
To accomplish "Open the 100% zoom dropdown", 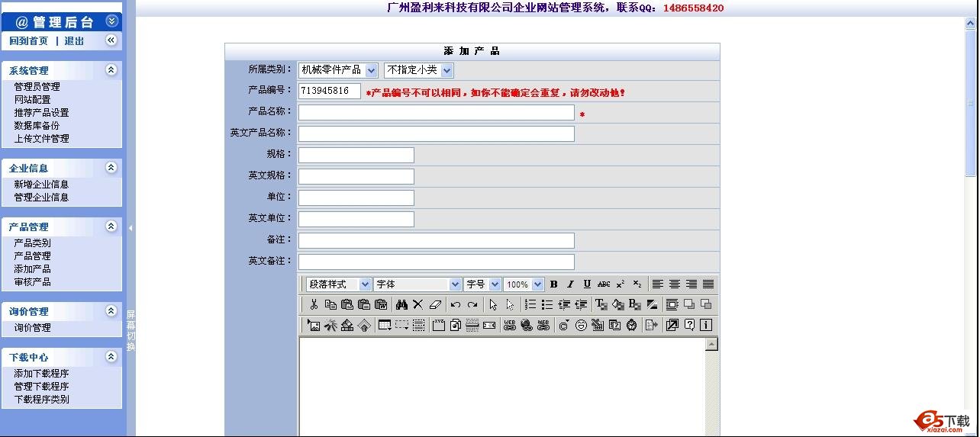I will [524, 284].
